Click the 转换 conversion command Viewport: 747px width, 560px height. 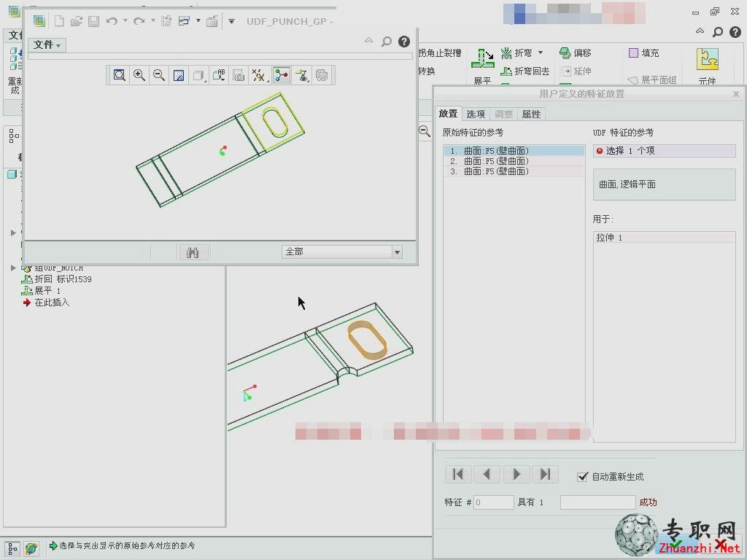tap(427, 71)
